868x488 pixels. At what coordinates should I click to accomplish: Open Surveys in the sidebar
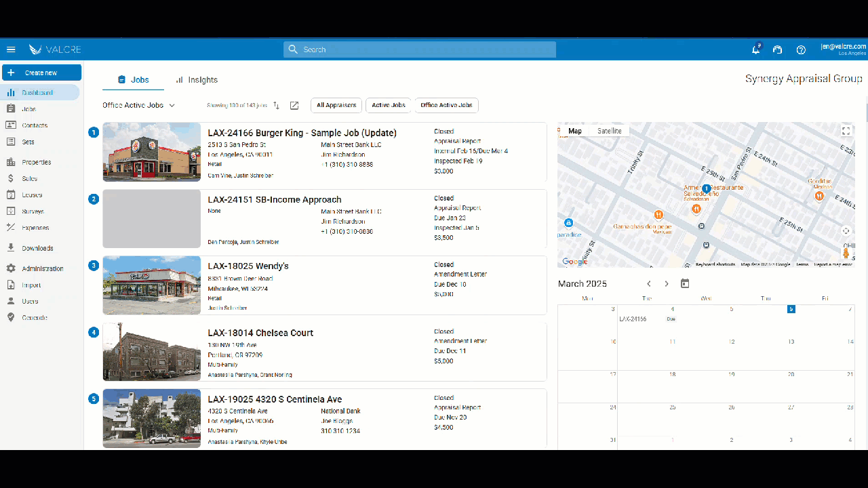pyautogui.click(x=41, y=211)
